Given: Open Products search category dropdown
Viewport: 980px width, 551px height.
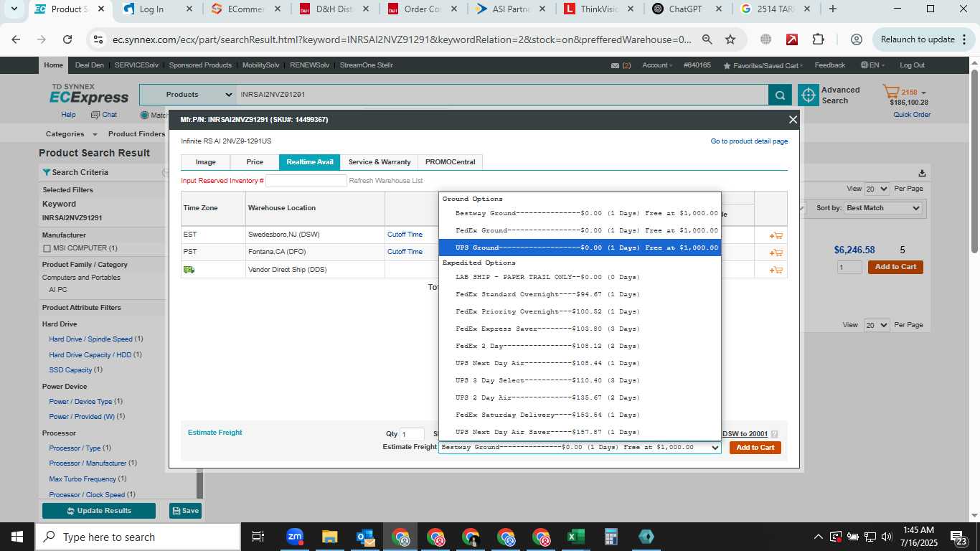Looking at the screenshot, I should (x=188, y=95).
